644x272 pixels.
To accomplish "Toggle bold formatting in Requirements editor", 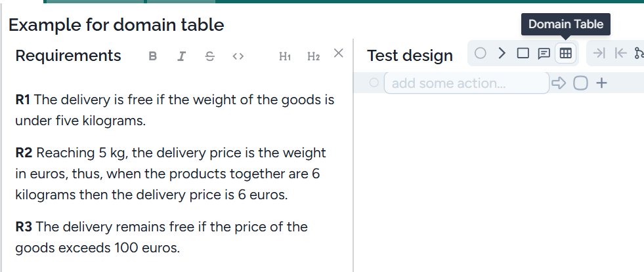I will click(x=153, y=56).
